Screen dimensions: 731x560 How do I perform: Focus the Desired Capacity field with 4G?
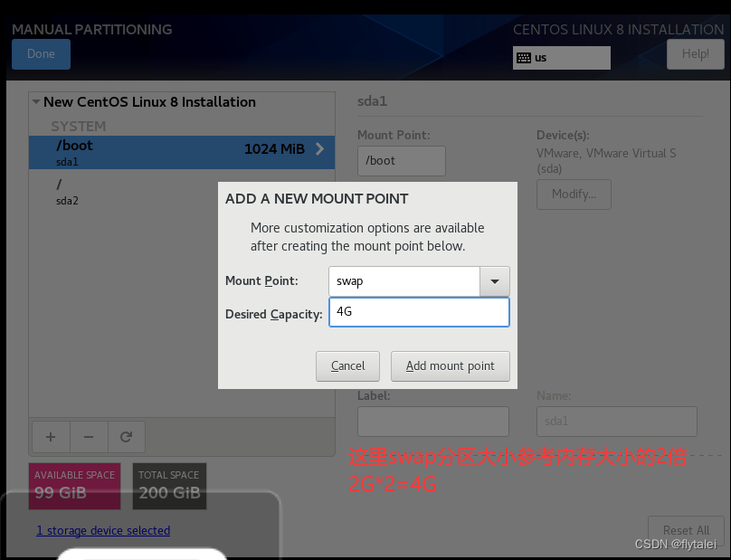419,312
